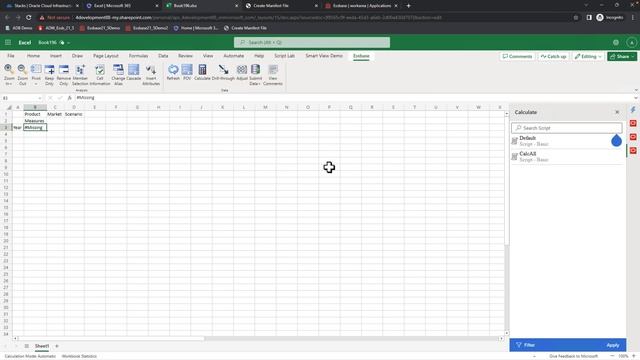640x360 pixels.
Task: Open a new browser tab
Action: tap(408, 6)
